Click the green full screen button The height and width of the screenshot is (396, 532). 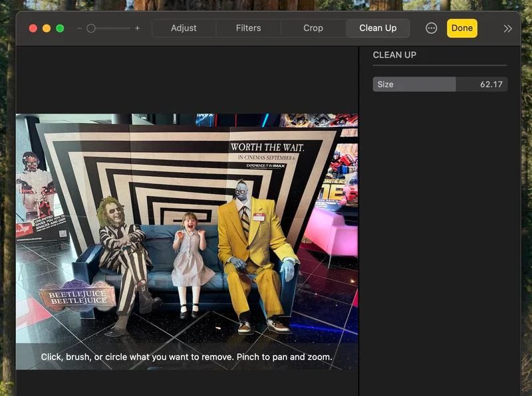tap(60, 29)
